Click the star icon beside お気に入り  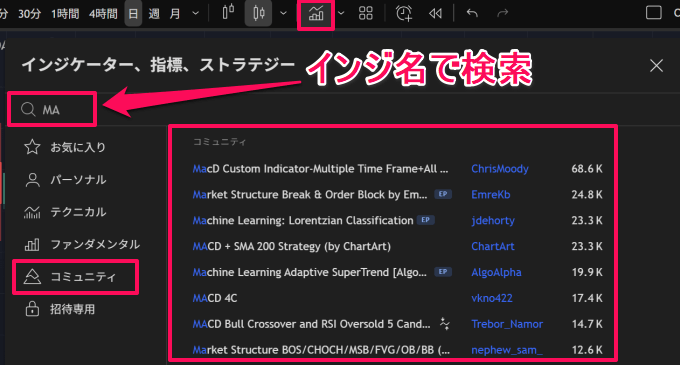point(32,147)
